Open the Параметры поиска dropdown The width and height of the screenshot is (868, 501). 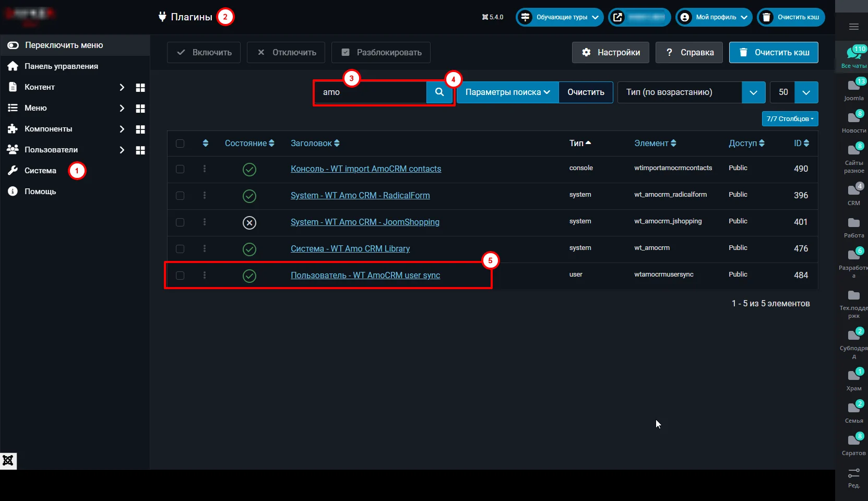click(x=506, y=92)
